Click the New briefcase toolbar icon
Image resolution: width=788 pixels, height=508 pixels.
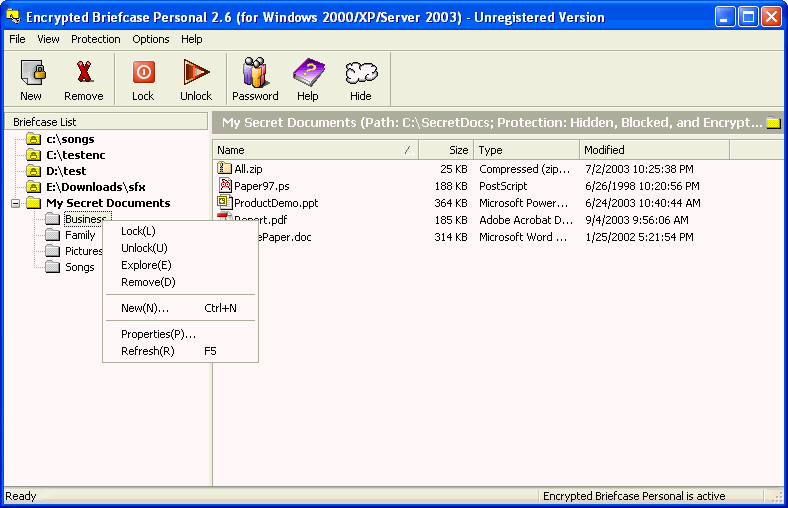[33, 72]
